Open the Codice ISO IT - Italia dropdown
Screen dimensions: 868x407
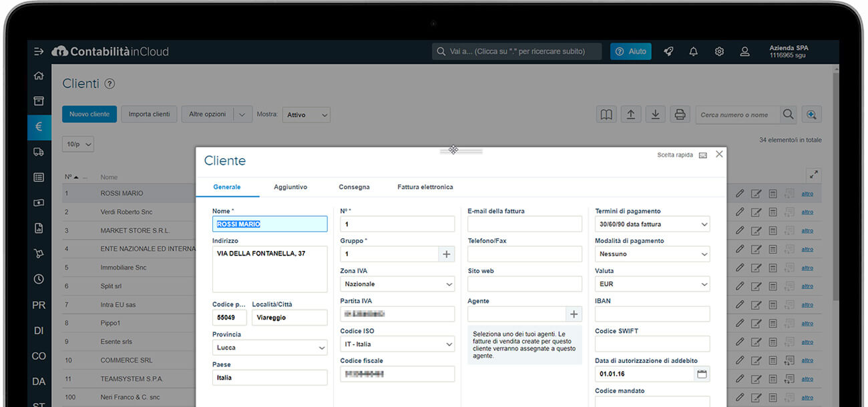point(397,344)
